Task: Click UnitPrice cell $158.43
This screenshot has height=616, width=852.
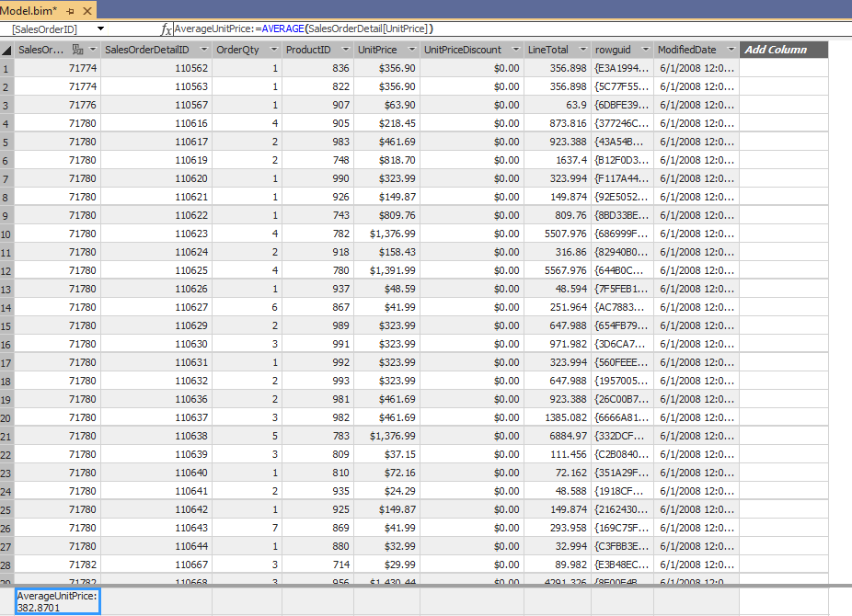Action: (x=386, y=252)
